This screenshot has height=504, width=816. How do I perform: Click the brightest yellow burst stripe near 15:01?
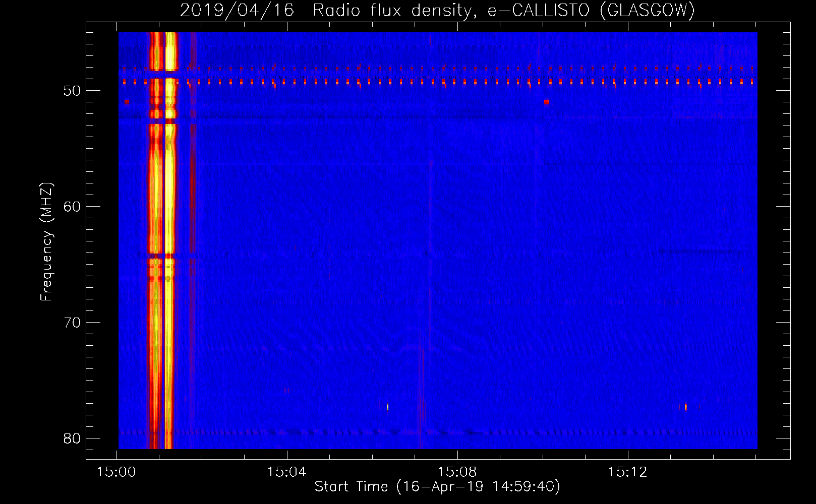click(x=170, y=240)
